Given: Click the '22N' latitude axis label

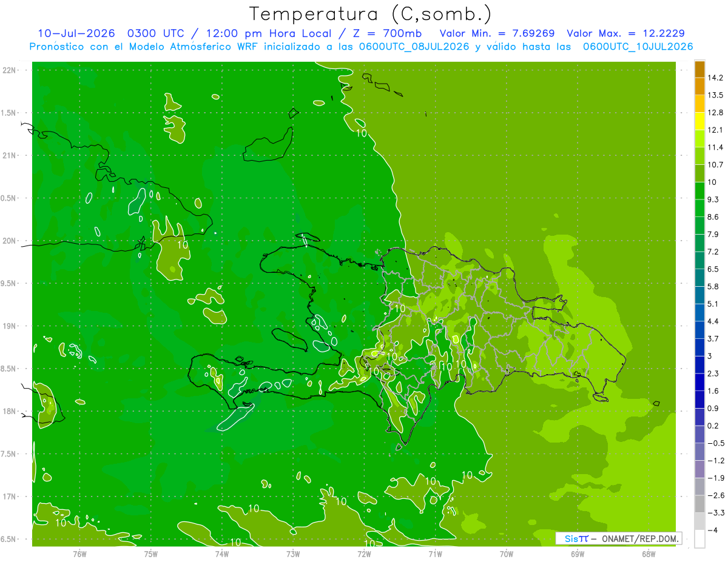Looking at the screenshot, I should point(10,70).
